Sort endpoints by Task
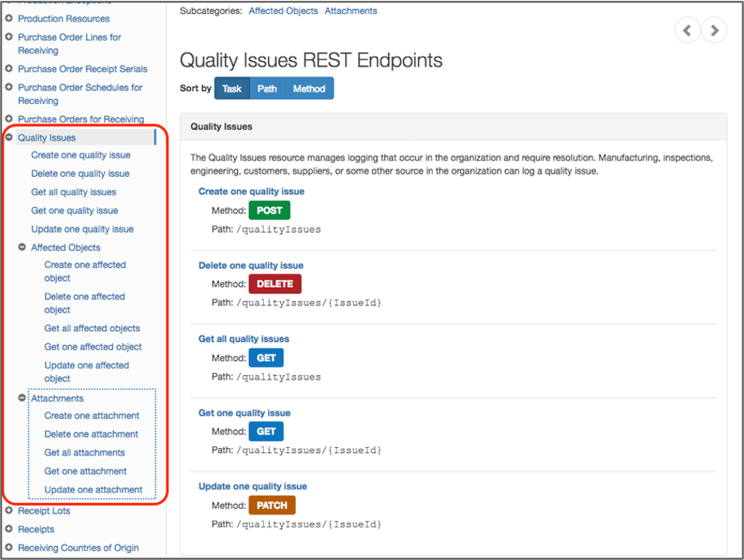This screenshot has height=560, width=744. coord(232,88)
